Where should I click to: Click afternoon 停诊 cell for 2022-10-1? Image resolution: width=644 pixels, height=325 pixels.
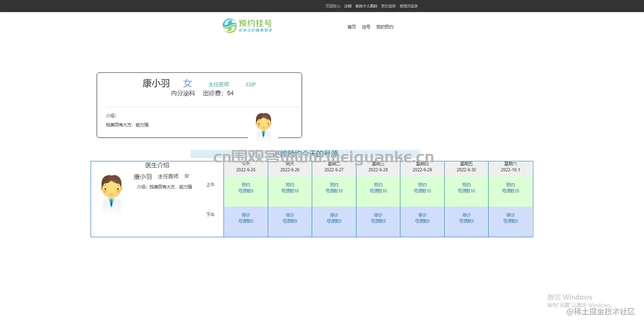pyautogui.click(x=511, y=221)
